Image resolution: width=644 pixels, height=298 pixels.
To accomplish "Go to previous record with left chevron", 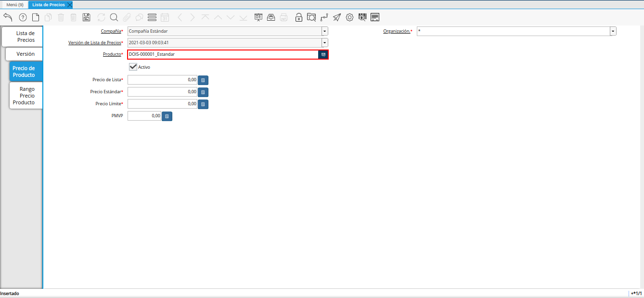I will [180, 17].
